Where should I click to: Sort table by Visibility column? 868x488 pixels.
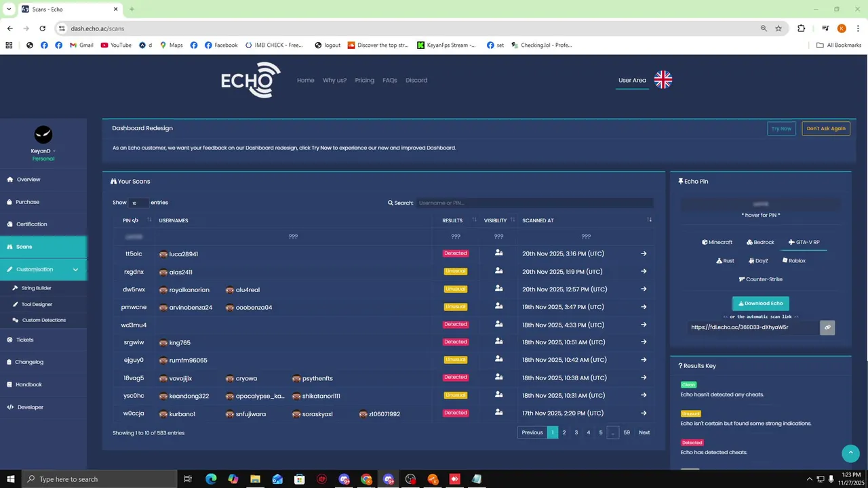click(x=499, y=220)
